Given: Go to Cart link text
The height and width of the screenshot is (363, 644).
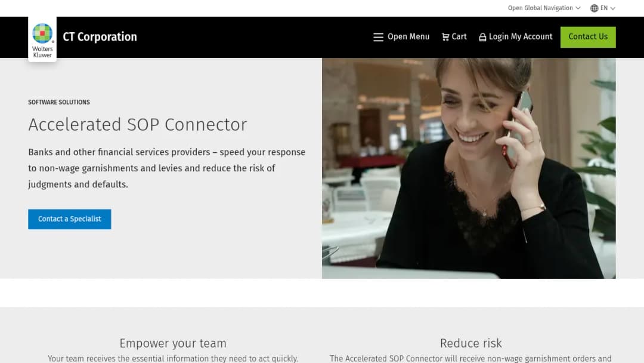Looking at the screenshot, I should (x=459, y=36).
